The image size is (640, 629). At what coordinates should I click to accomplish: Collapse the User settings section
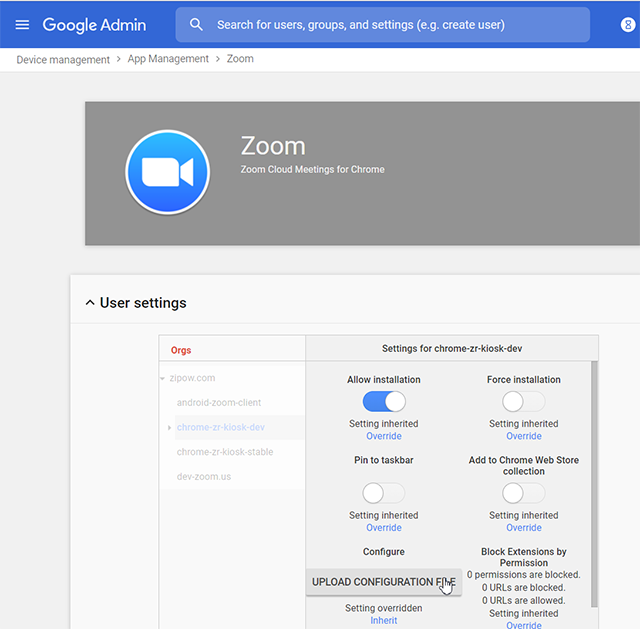[90, 303]
